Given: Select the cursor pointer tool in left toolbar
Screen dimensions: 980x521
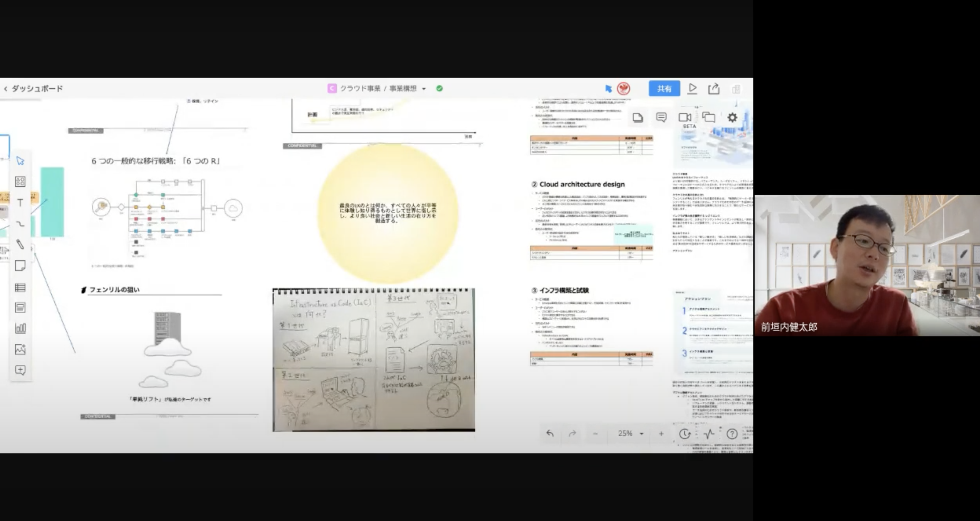Looking at the screenshot, I should [x=20, y=161].
